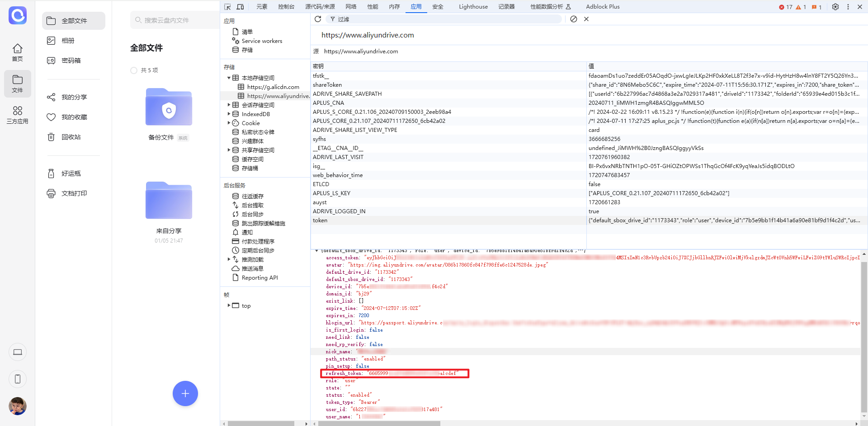Select https://g.alicdn.com local storage entry
This screenshot has height=426, width=868.
coord(273,87)
